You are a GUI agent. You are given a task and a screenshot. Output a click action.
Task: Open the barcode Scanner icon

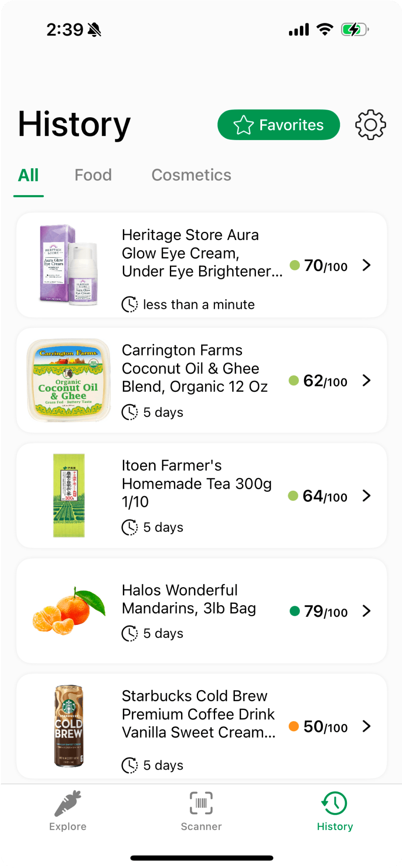[x=201, y=803]
